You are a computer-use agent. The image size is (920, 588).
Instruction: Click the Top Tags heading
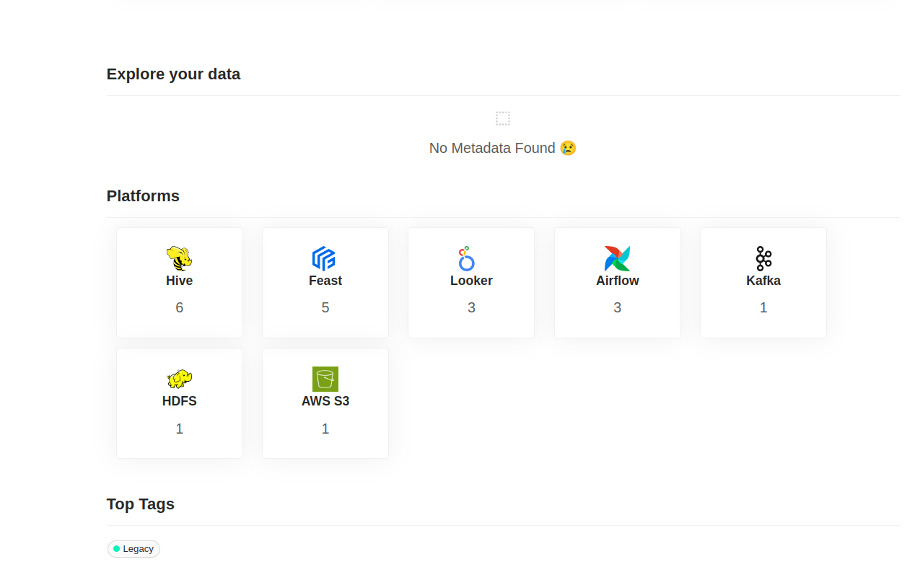point(140,504)
